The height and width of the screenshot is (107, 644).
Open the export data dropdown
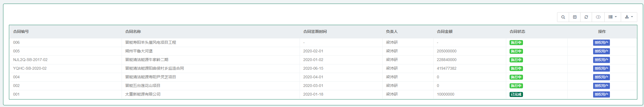[629, 17]
